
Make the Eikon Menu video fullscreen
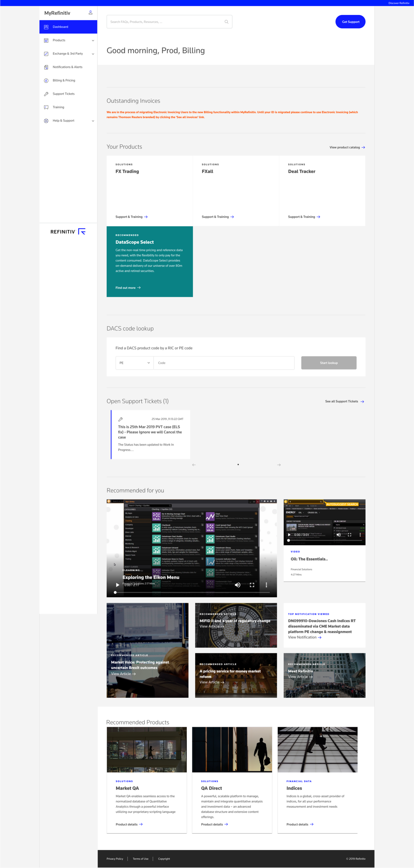[x=252, y=585]
